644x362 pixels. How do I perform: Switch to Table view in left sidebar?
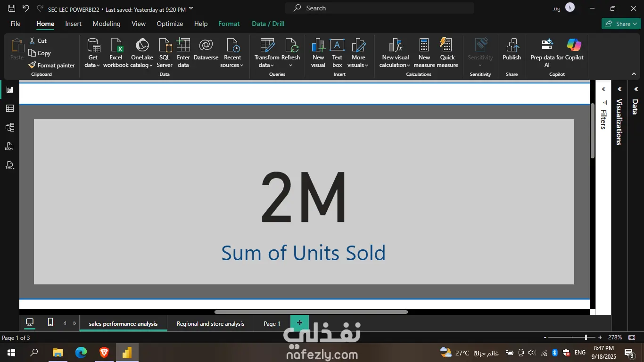click(10, 108)
